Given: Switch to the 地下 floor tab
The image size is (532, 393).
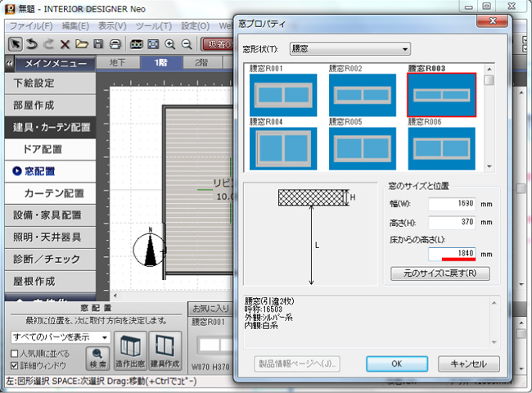Looking at the screenshot, I should click(118, 63).
